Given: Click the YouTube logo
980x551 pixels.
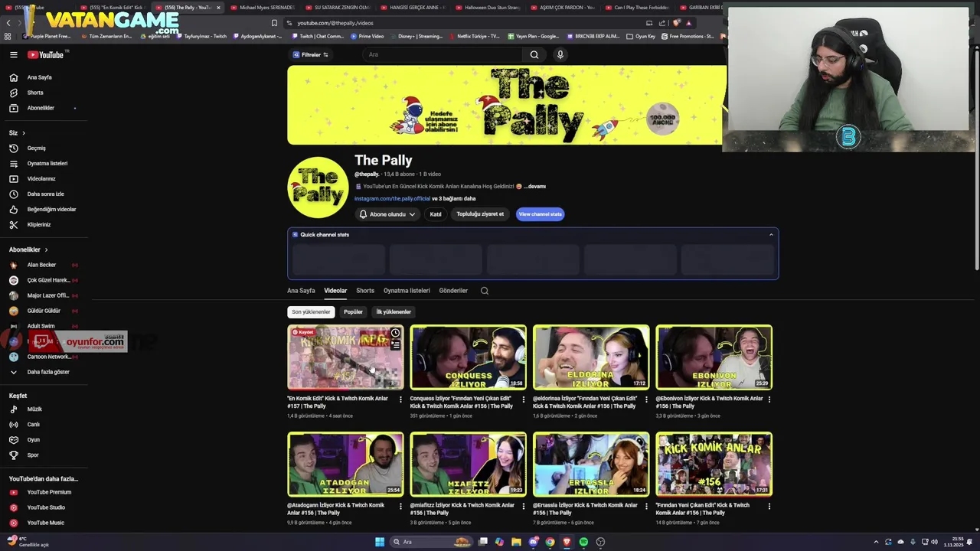Looking at the screenshot, I should [x=46, y=54].
